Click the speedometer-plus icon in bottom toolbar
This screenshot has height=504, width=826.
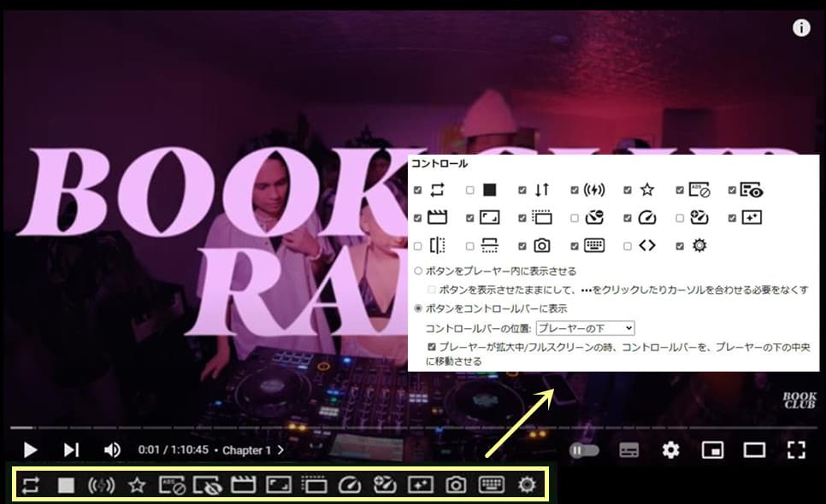385,484
